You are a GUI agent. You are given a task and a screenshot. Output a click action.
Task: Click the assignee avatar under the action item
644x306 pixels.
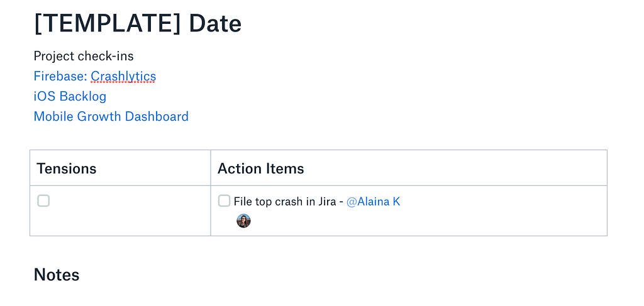tap(243, 221)
